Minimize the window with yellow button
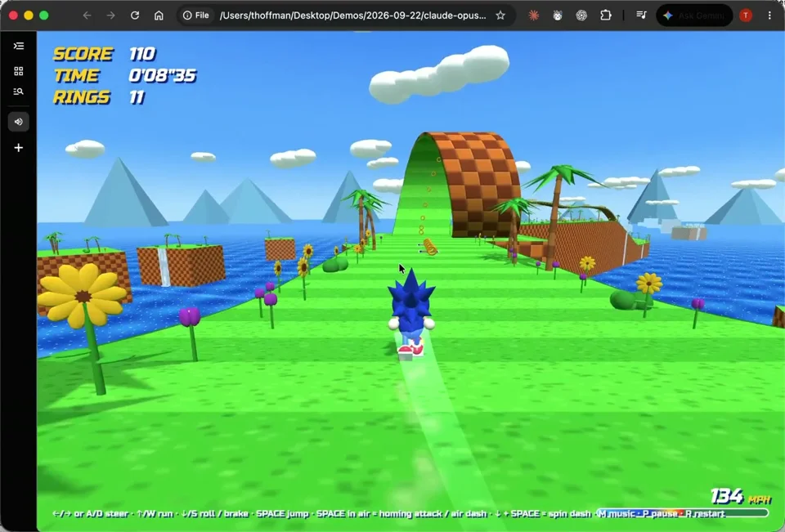The width and height of the screenshot is (785, 532). pyautogui.click(x=29, y=16)
